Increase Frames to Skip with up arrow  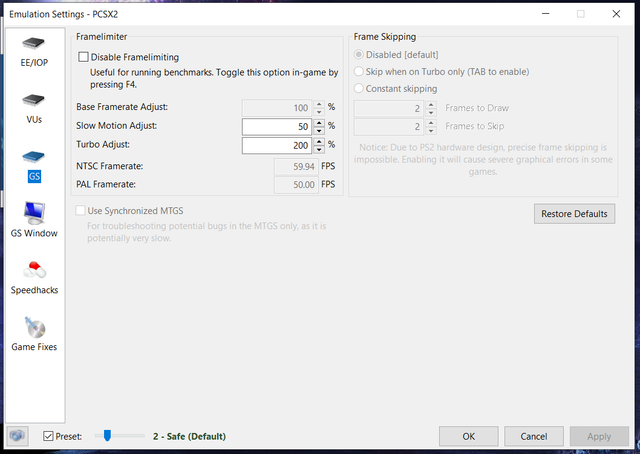[x=431, y=122]
